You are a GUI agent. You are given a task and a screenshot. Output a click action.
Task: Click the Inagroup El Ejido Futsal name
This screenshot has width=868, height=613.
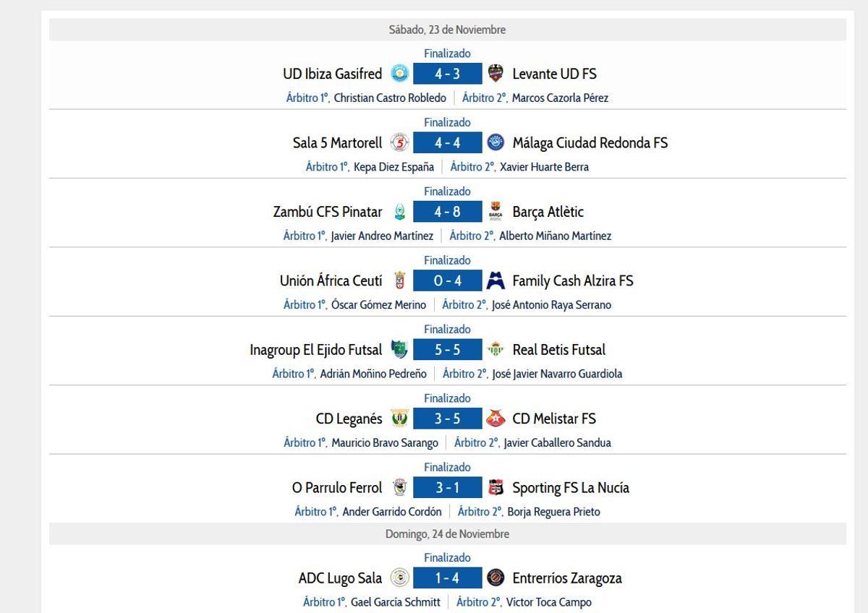[x=315, y=350]
